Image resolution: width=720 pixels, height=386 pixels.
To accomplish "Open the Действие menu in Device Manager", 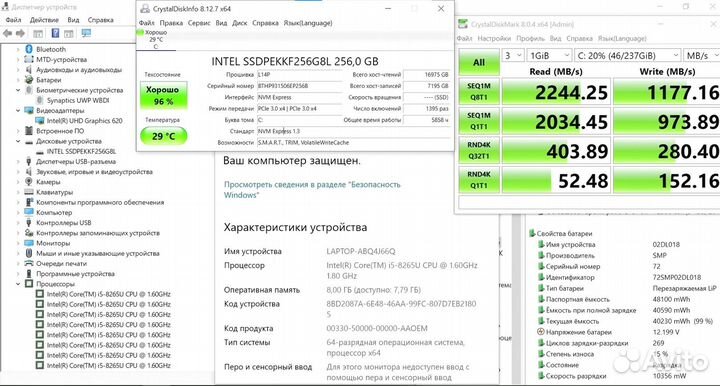I will [44, 20].
